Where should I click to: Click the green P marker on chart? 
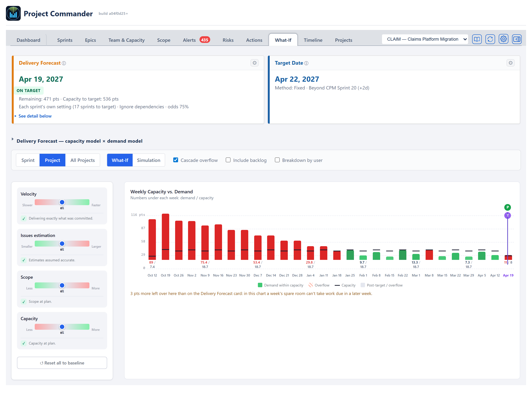(x=507, y=207)
